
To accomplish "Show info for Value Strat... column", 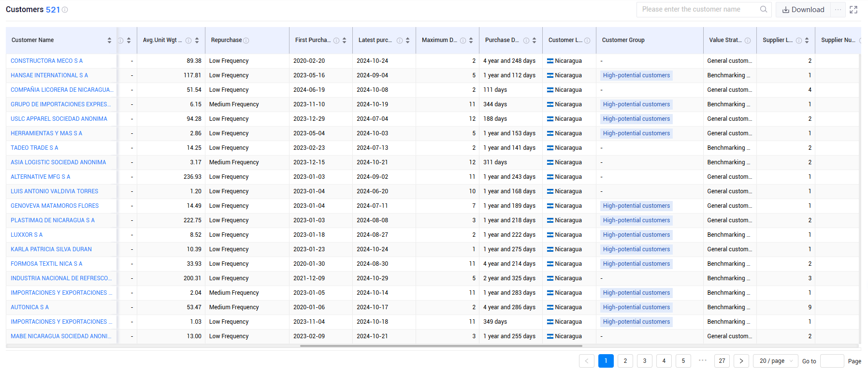I will coord(748,41).
